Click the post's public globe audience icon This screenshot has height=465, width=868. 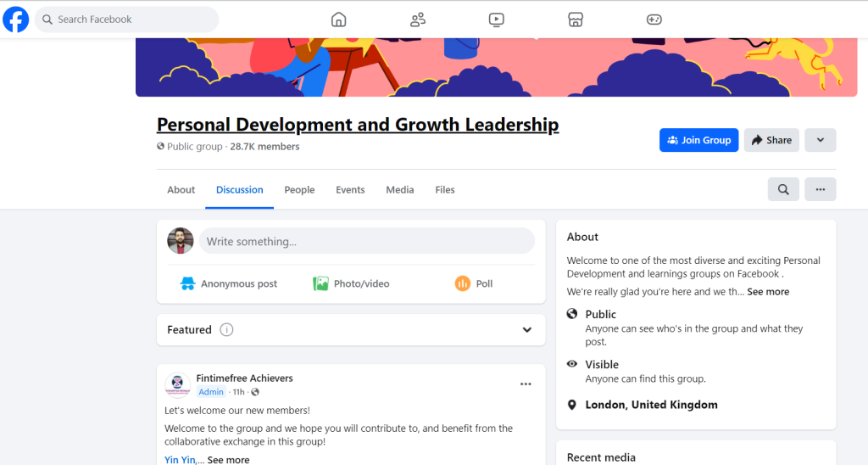[255, 392]
